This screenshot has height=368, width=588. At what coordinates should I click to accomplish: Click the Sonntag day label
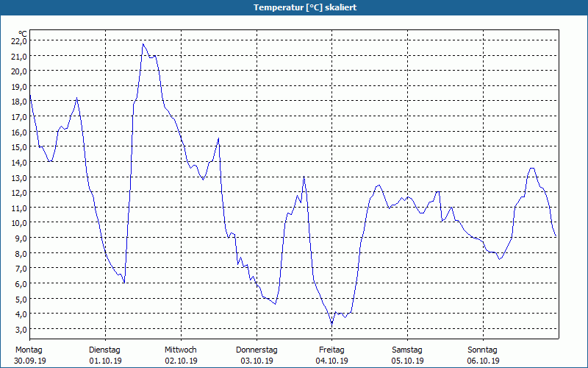pyautogui.click(x=483, y=350)
